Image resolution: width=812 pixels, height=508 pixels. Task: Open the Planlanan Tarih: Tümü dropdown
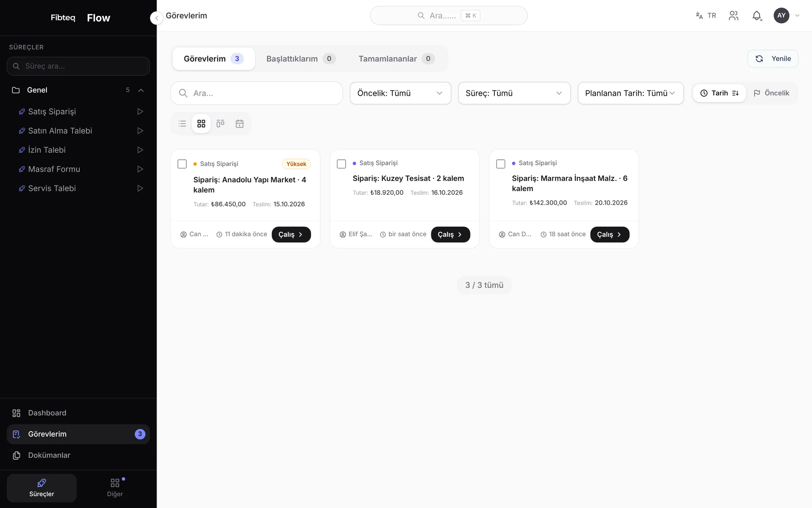click(631, 93)
